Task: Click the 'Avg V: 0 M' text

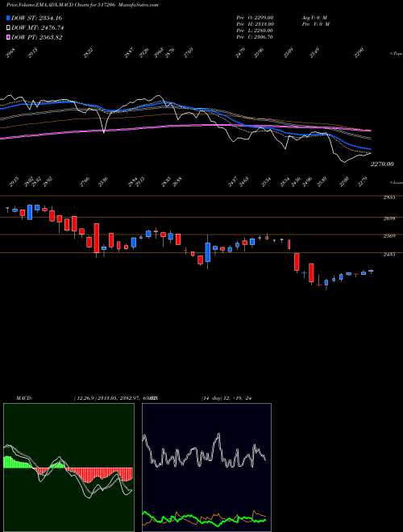Action: tap(314, 18)
